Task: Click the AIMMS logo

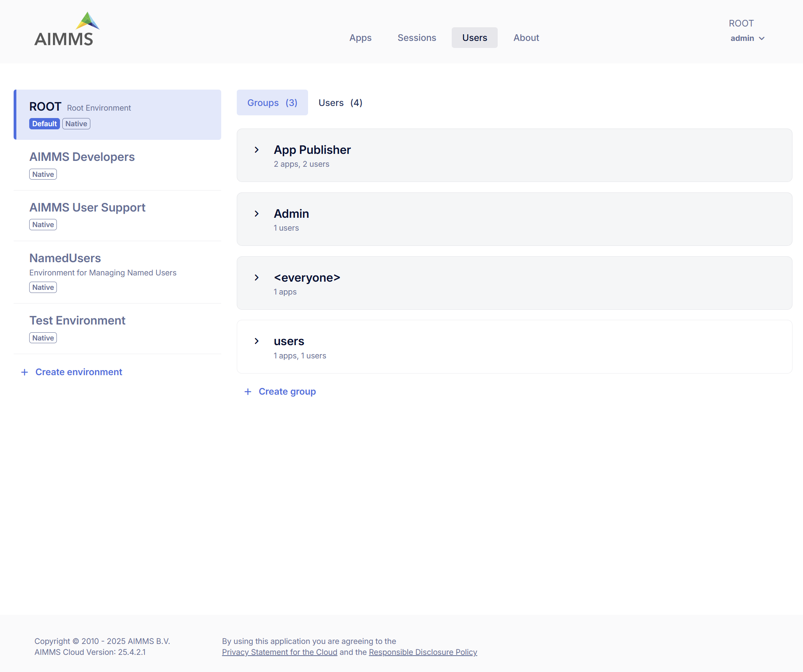Action: coord(67,29)
